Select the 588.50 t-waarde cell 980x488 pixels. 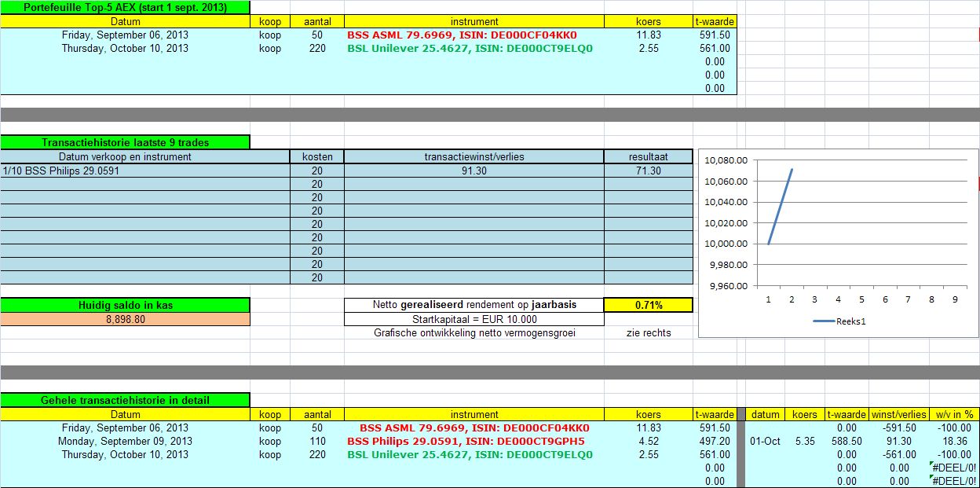(847, 441)
